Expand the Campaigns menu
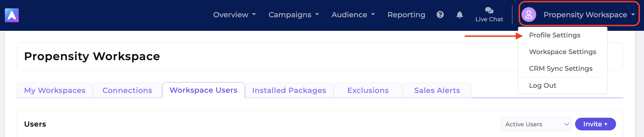 tap(294, 15)
